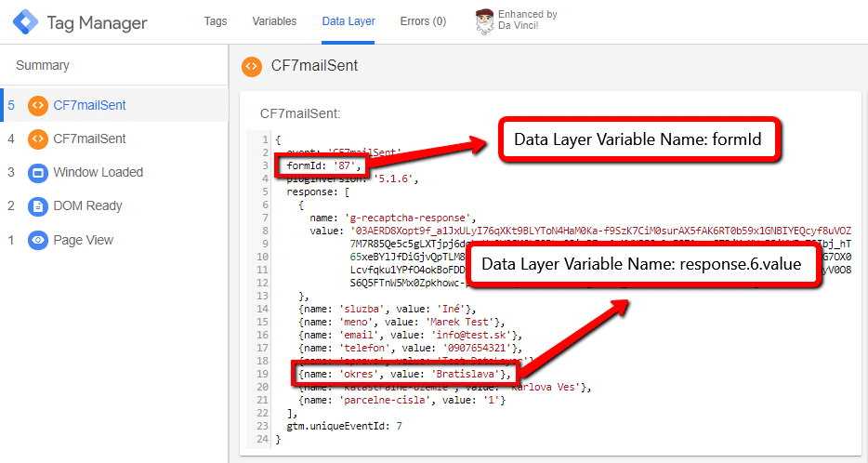868x463 pixels.
Task: Open the Tags tab
Action: [216, 21]
